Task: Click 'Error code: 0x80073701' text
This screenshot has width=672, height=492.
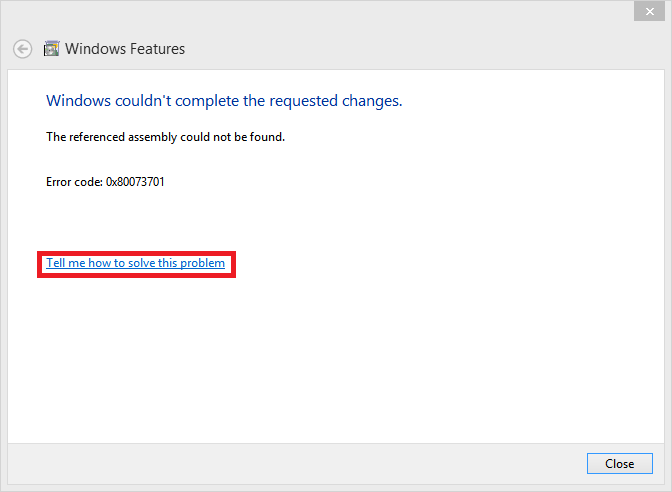Action: 105,182
